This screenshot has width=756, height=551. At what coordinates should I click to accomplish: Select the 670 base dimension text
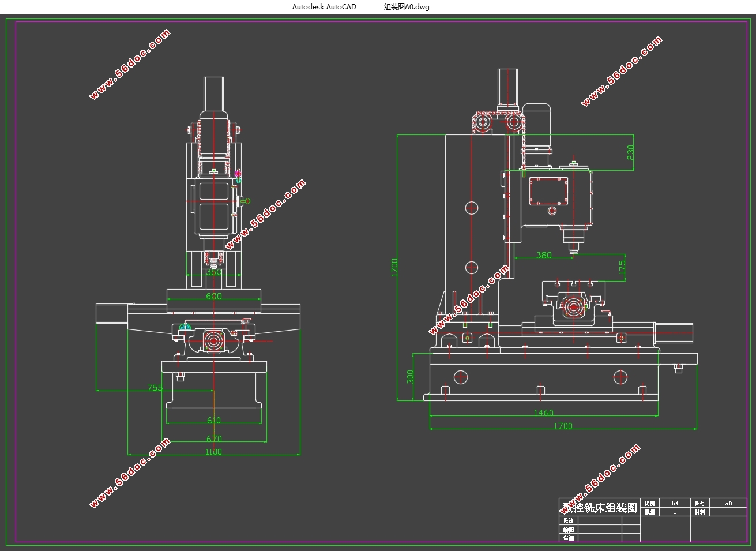tap(214, 438)
